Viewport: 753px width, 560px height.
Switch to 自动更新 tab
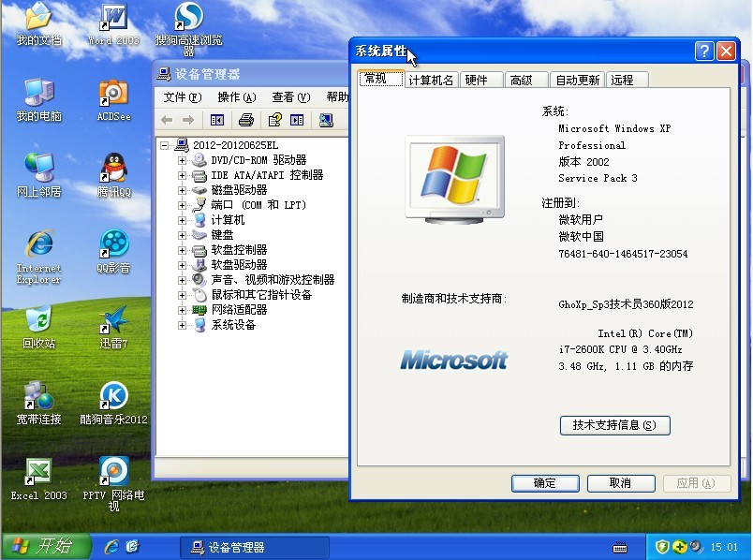point(577,80)
